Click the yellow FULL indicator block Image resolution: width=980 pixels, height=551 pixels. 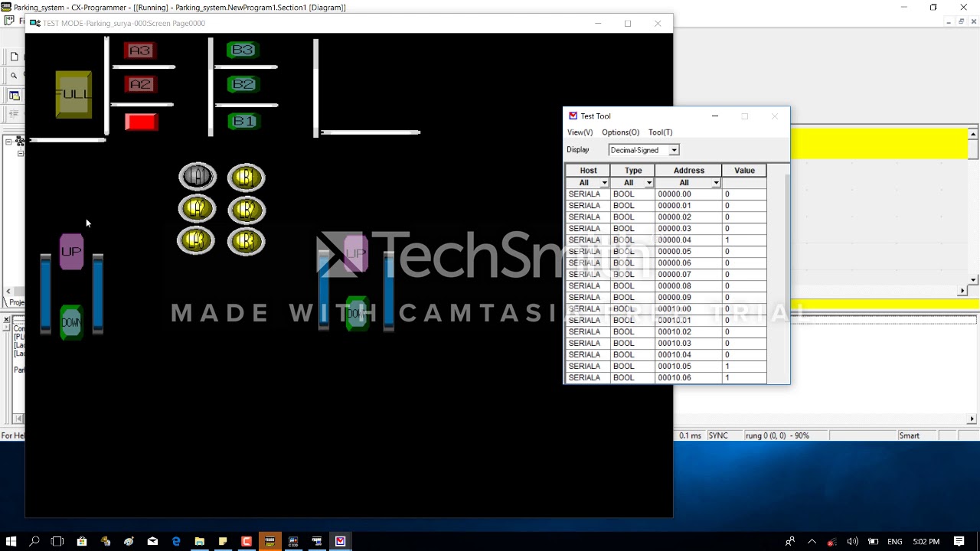tap(73, 95)
